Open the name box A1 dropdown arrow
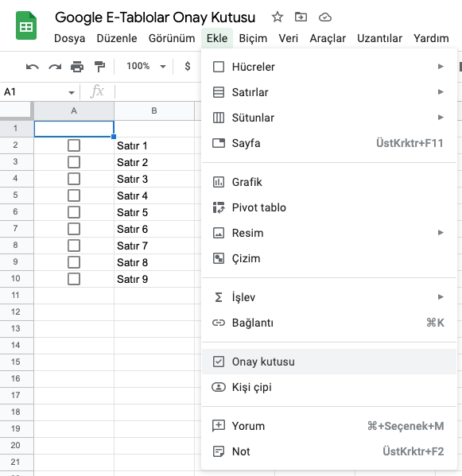 pos(72,93)
